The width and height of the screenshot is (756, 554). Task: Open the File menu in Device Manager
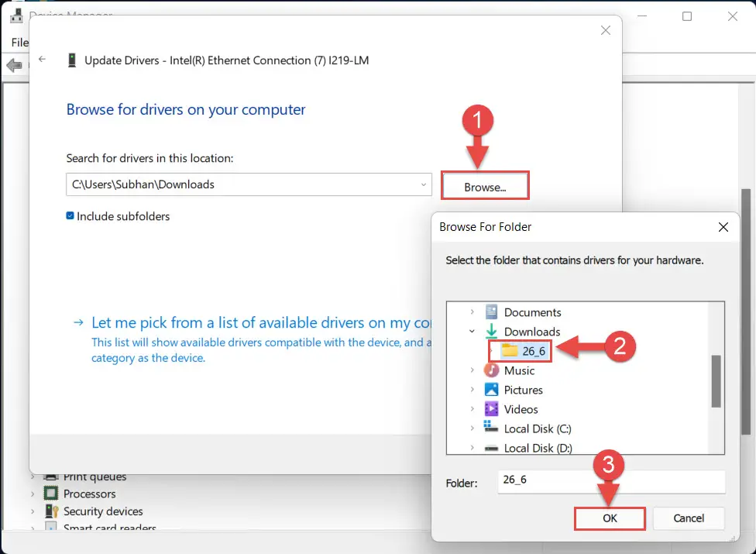(20, 43)
